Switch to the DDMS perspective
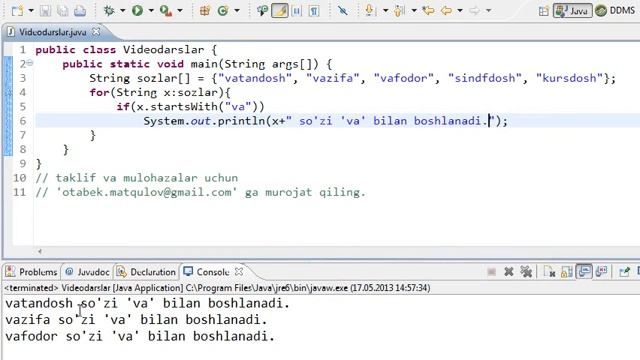 pos(615,10)
